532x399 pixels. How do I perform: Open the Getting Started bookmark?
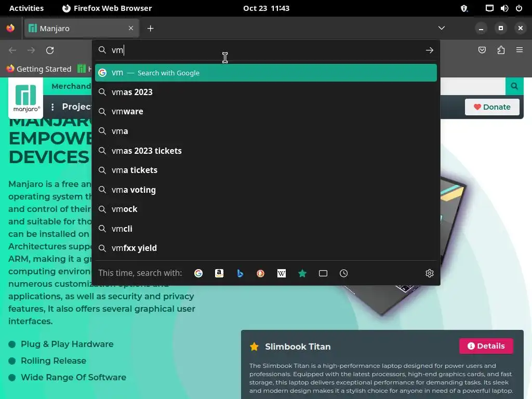[39, 69]
